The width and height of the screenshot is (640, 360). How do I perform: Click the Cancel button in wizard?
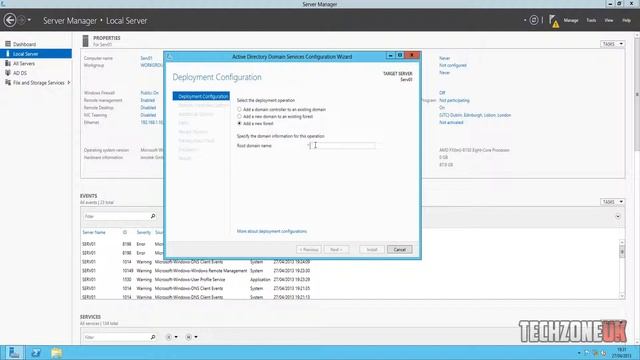[399, 249]
